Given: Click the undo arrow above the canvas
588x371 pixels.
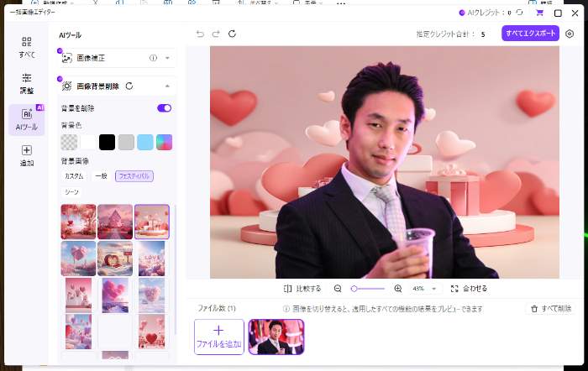Looking at the screenshot, I should click(200, 34).
